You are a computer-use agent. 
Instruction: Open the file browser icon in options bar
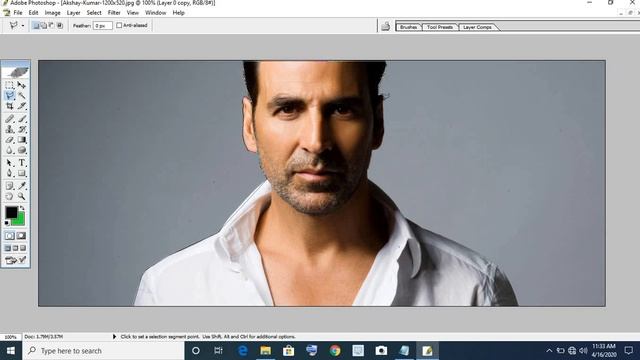385,27
